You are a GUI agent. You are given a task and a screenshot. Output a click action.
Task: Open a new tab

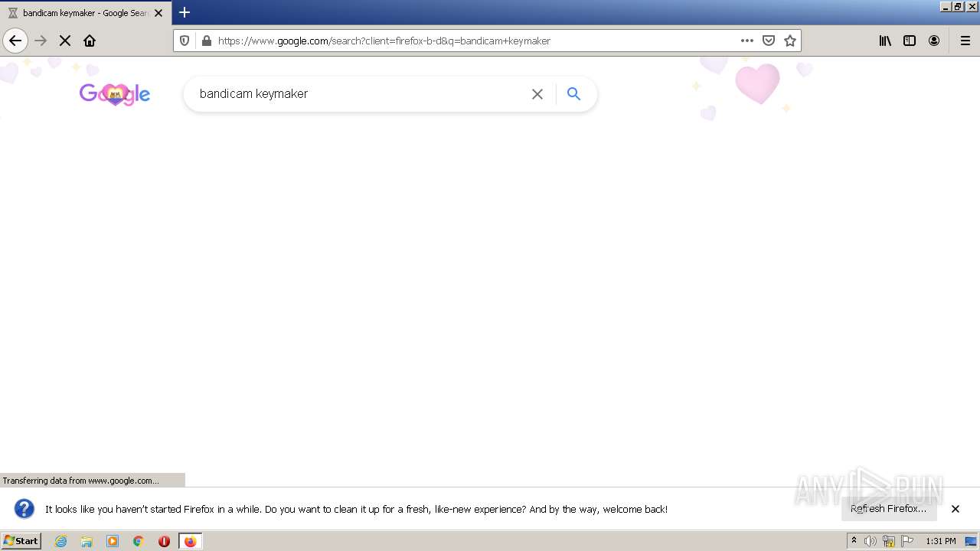pos(185,12)
